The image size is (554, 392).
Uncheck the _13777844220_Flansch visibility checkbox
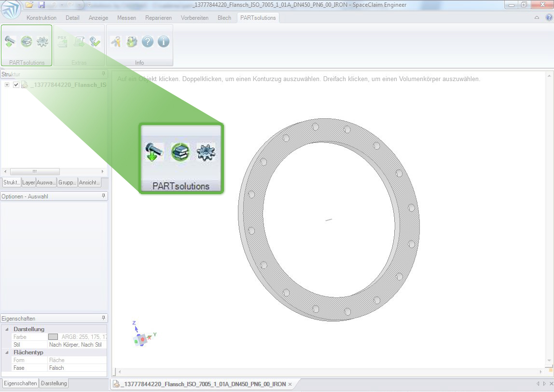[16, 84]
